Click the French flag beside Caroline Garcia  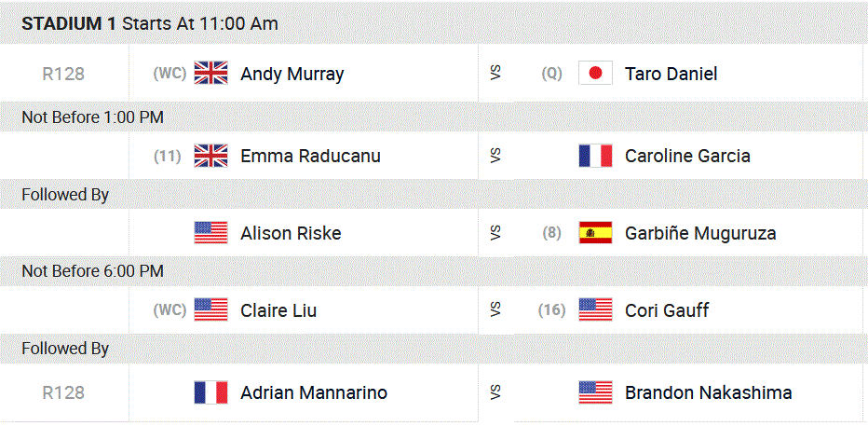point(595,156)
